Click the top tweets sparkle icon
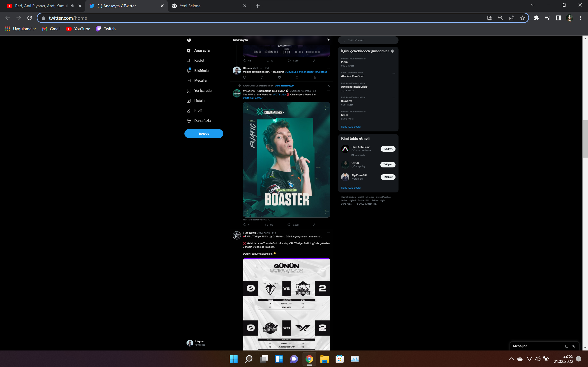Image resolution: width=588 pixels, height=367 pixels. 328,40
